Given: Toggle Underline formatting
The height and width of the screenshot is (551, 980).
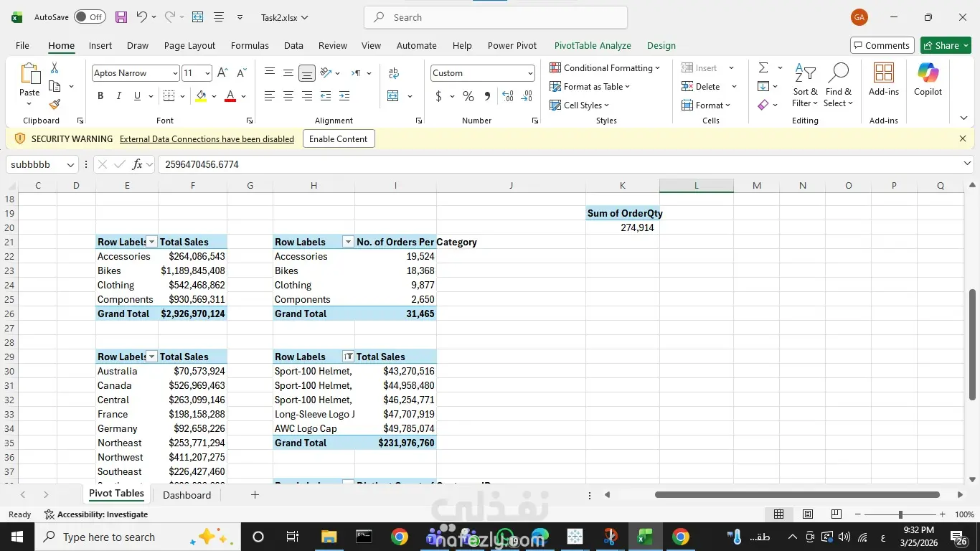Looking at the screenshot, I should tap(137, 96).
